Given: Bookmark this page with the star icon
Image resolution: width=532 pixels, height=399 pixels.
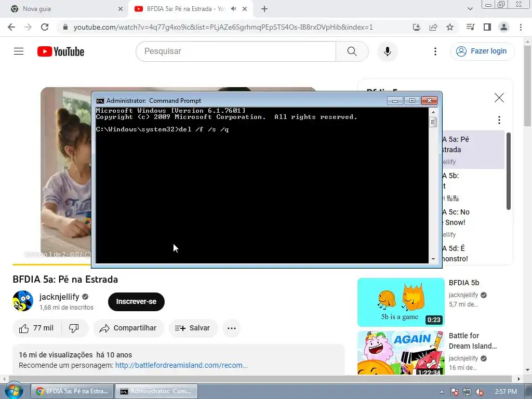Looking at the screenshot, I should coord(450,27).
